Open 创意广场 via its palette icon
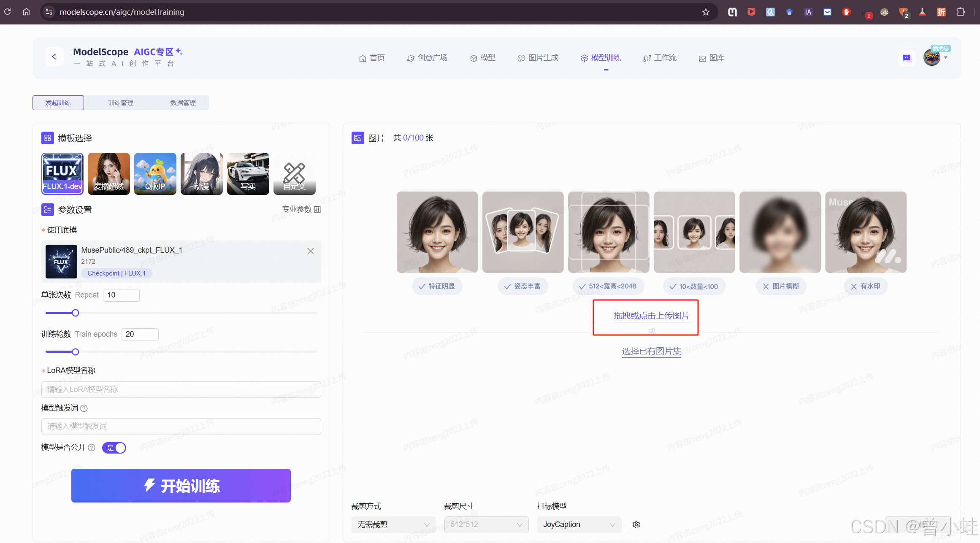Screen dimensions: 980x543 411,58
